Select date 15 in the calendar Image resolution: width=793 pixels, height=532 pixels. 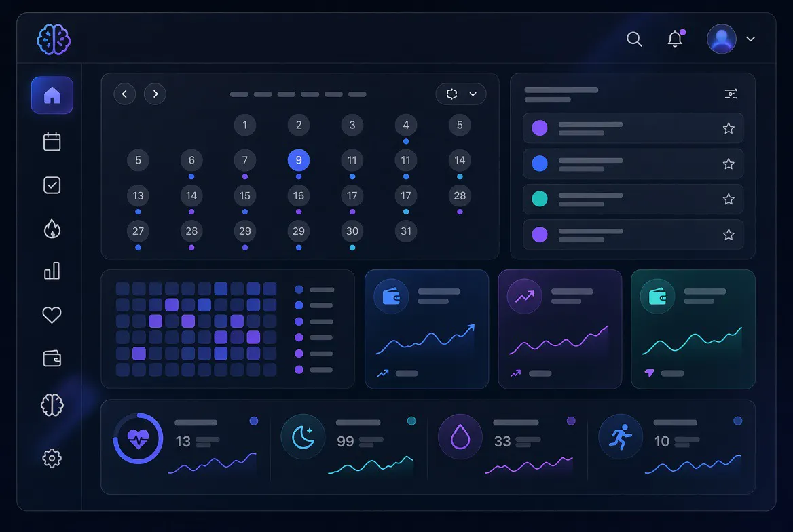245,195
